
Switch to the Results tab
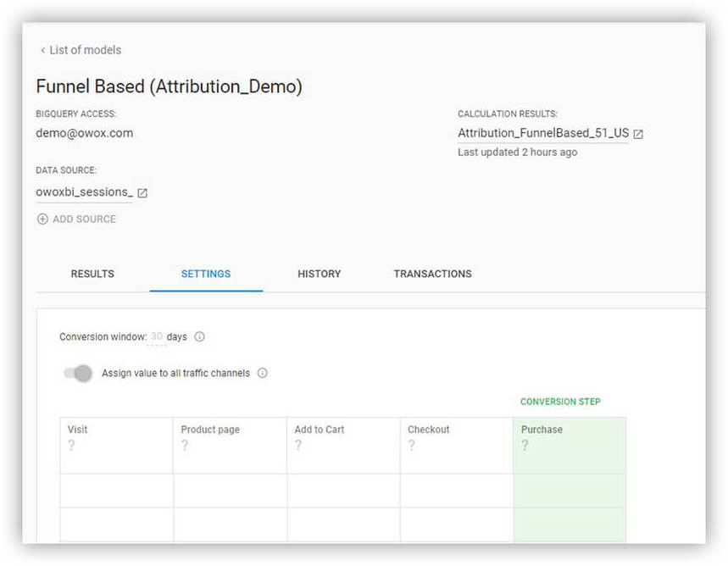pos(92,274)
